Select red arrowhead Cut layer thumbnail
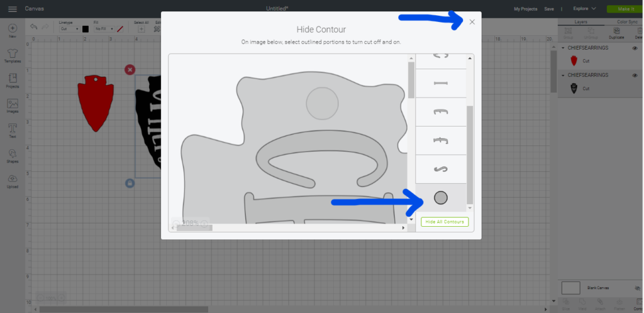Viewport: 644px width, 313px height. (x=574, y=61)
